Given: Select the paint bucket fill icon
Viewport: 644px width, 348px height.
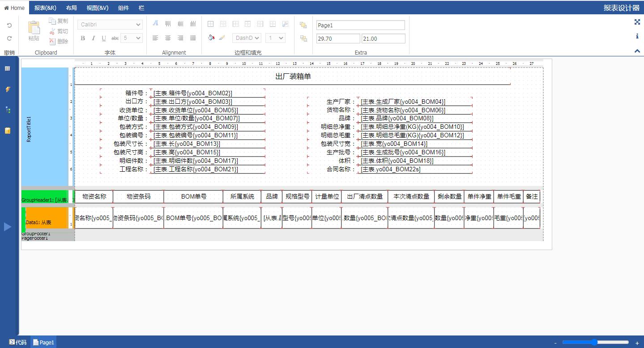Looking at the screenshot, I should [211, 38].
